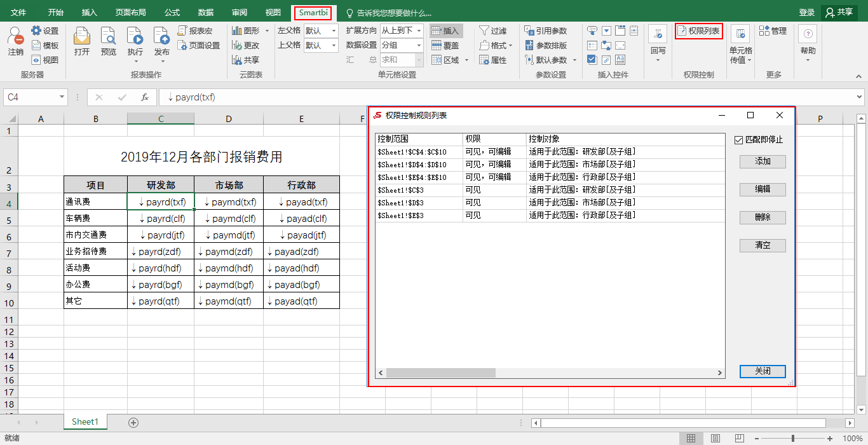Click 编辑 button in rules dialog
This screenshot has height=445, width=868.
pyautogui.click(x=763, y=189)
